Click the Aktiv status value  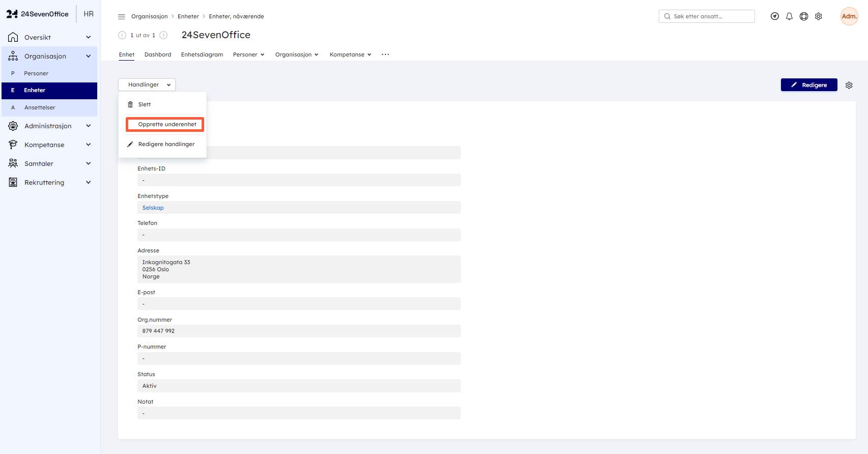pyautogui.click(x=149, y=386)
